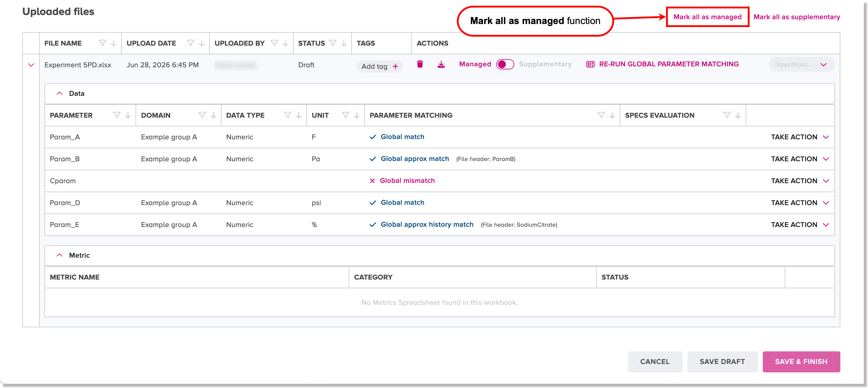Viewport: 868px width, 388px height.
Task: Delete Experiment 5PD.xlsx with trash icon
Action: (x=420, y=64)
